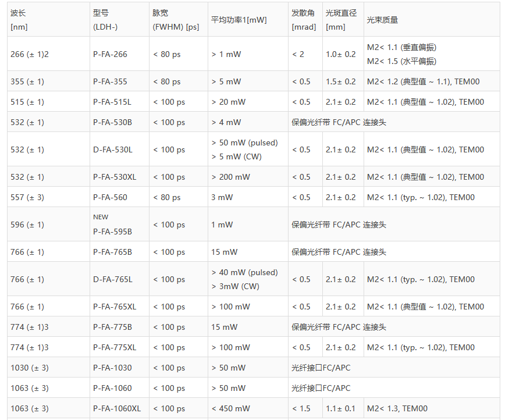Click the '> 200 mW' power value

tap(230, 177)
